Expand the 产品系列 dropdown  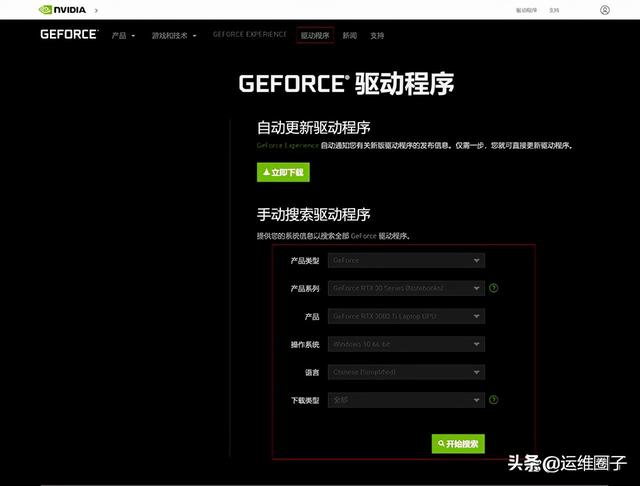coord(406,288)
